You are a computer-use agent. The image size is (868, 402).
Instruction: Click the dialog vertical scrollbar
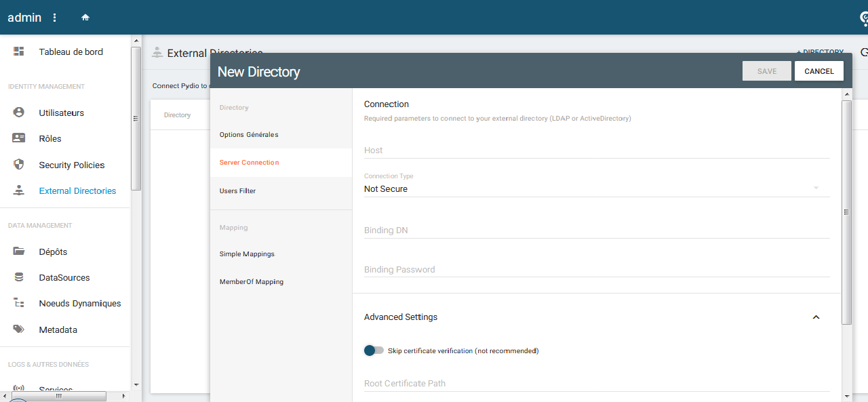[x=846, y=212]
